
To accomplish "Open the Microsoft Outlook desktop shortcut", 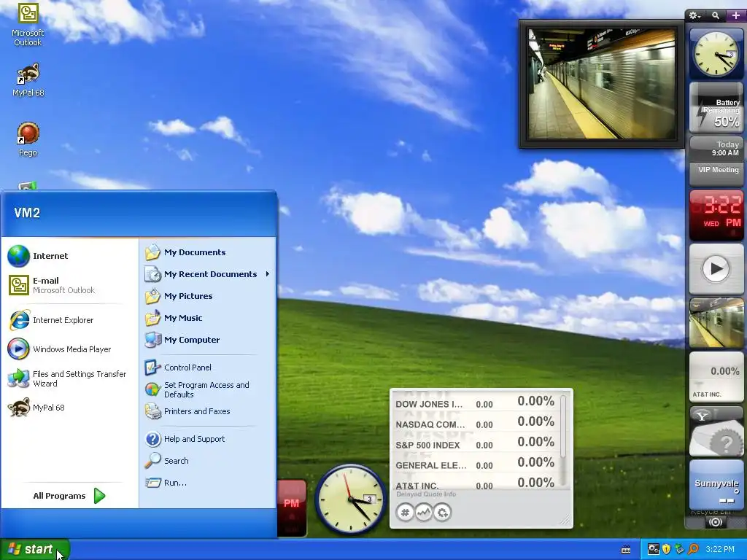I will point(28,24).
